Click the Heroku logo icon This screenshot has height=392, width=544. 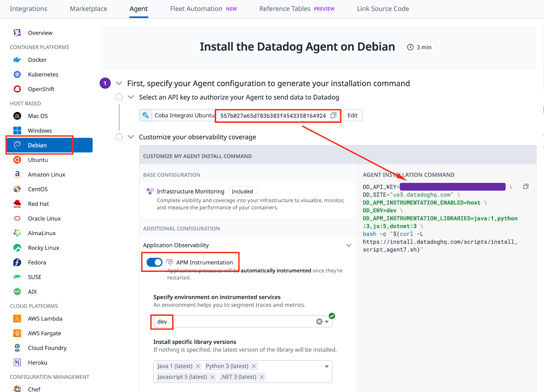pyautogui.click(x=17, y=362)
